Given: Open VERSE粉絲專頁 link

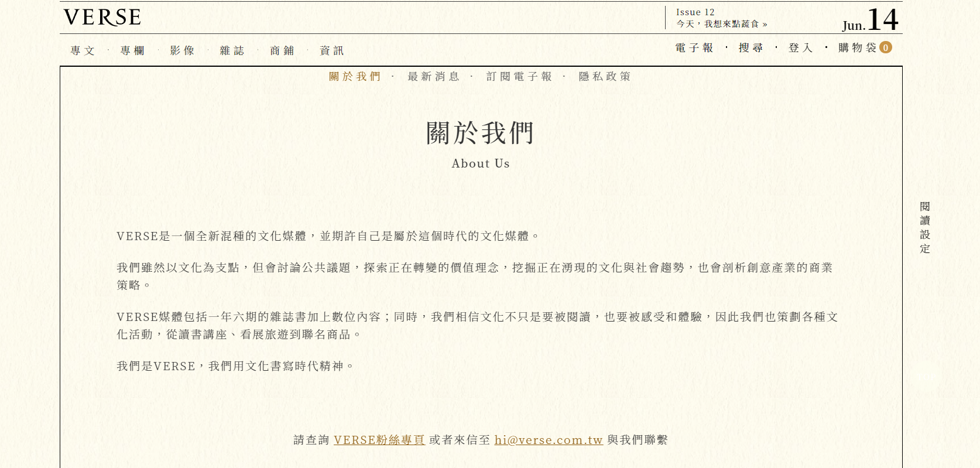Looking at the screenshot, I should click(379, 440).
